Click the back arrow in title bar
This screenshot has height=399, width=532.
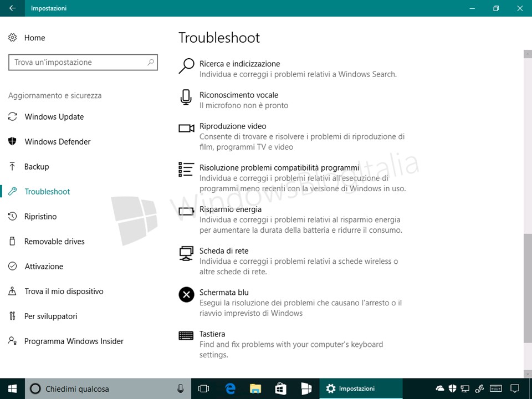coord(12,8)
